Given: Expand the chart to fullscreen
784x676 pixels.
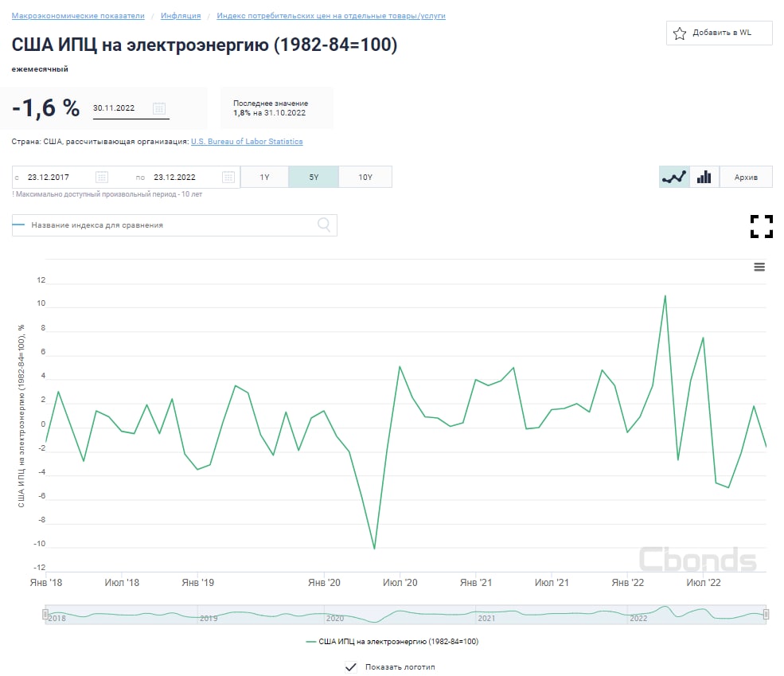Looking at the screenshot, I should [x=762, y=226].
